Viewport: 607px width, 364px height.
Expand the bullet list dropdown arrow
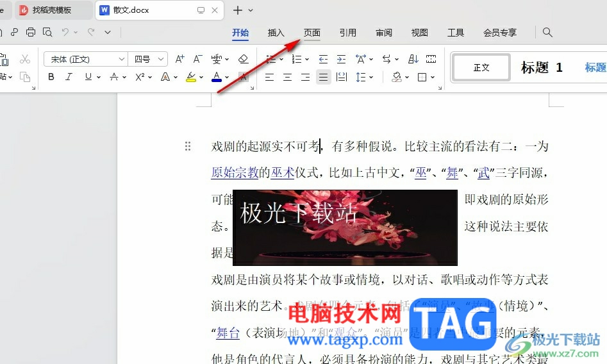point(281,59)
